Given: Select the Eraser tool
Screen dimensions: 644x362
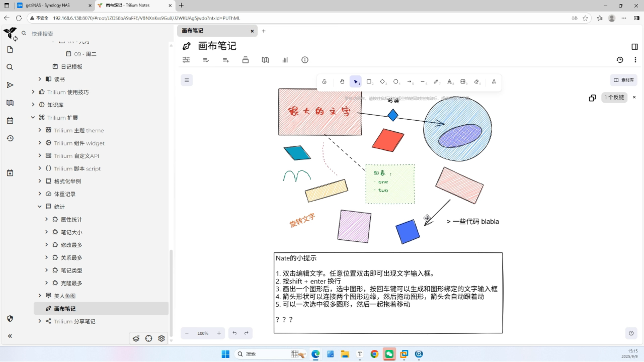Looking at the screenshot, I should point(476,81).
